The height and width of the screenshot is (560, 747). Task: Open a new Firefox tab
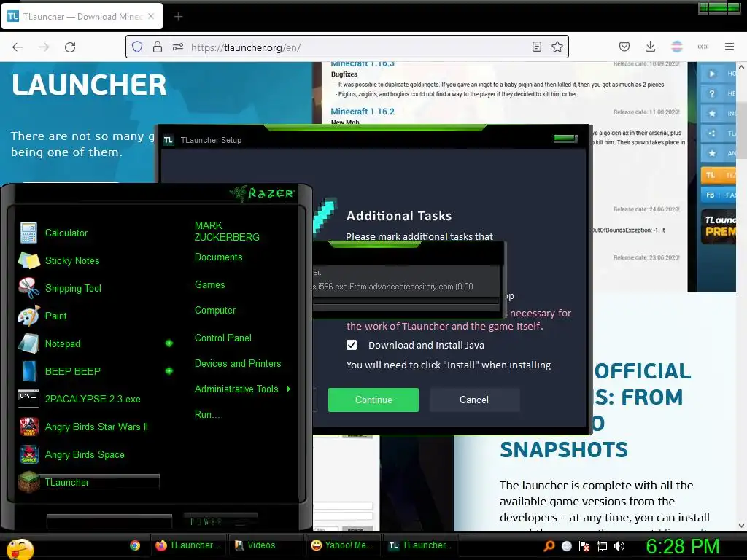coord(178,17)
